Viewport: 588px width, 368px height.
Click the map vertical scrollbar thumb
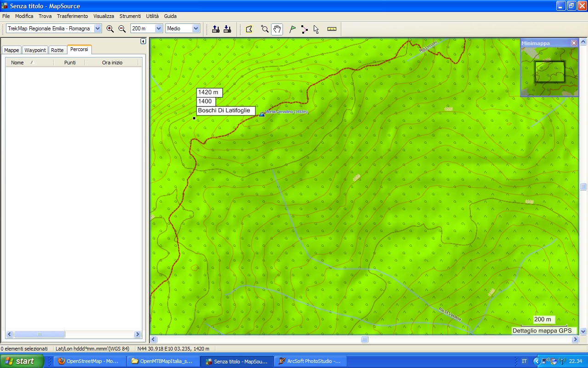(x=583, y=186)
